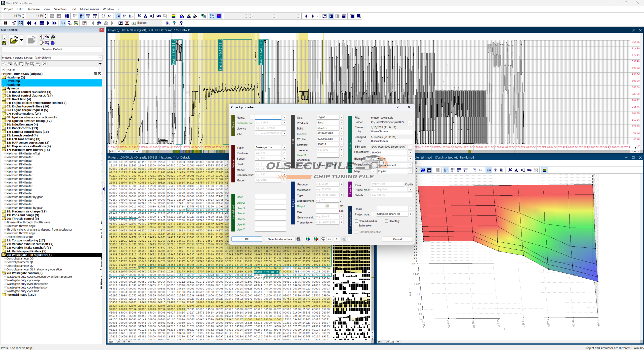Open the Map language dropdown showing English
This screenshot has width=644, height=350.
[410, 171]
